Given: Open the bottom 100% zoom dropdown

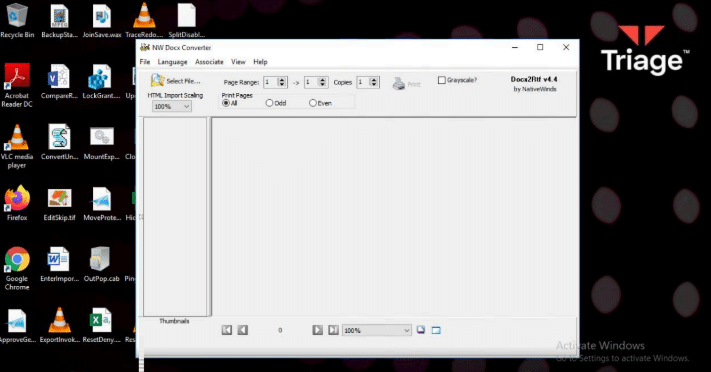Looking at the screenshot, I should [x=377, y=330].
